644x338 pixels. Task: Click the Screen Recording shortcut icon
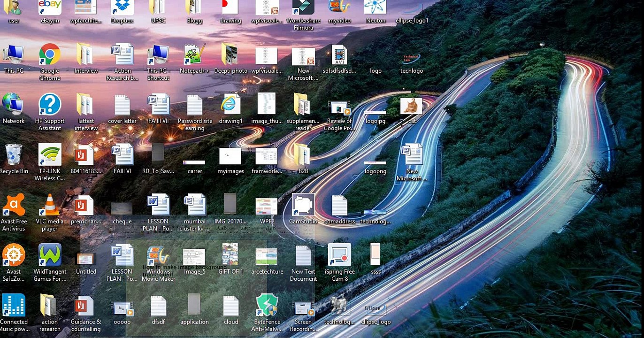303,307
